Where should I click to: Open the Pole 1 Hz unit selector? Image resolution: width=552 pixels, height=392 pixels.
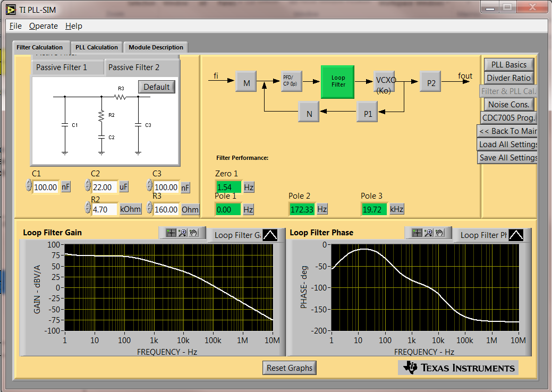(248, 209)
